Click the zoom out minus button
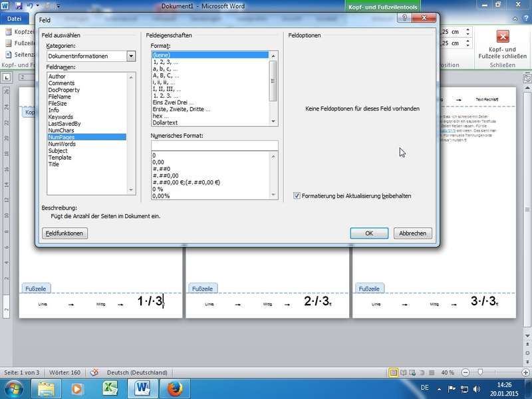Screen dimensions: 532x399 click(465, 372)
